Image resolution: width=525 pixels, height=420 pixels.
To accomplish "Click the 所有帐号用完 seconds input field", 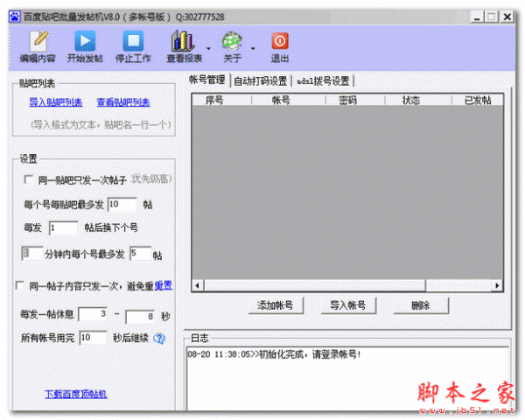I will [94, 338].
